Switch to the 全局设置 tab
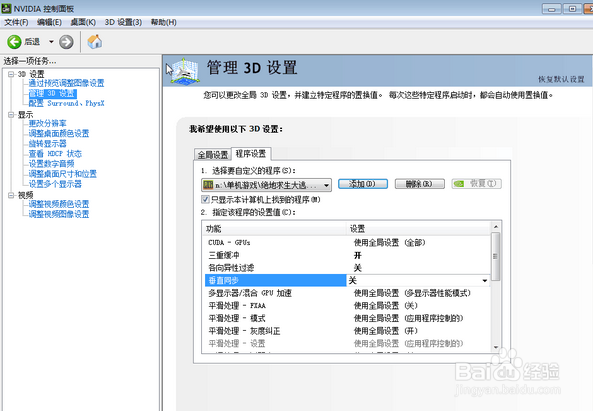 pyautogui.click(x=213, y=155)
